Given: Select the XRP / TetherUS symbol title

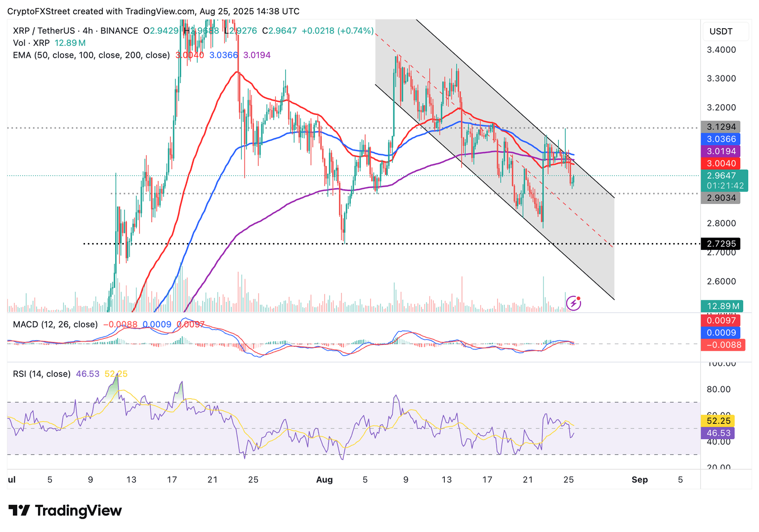Looking at the screenshot, I should point(44,31).
